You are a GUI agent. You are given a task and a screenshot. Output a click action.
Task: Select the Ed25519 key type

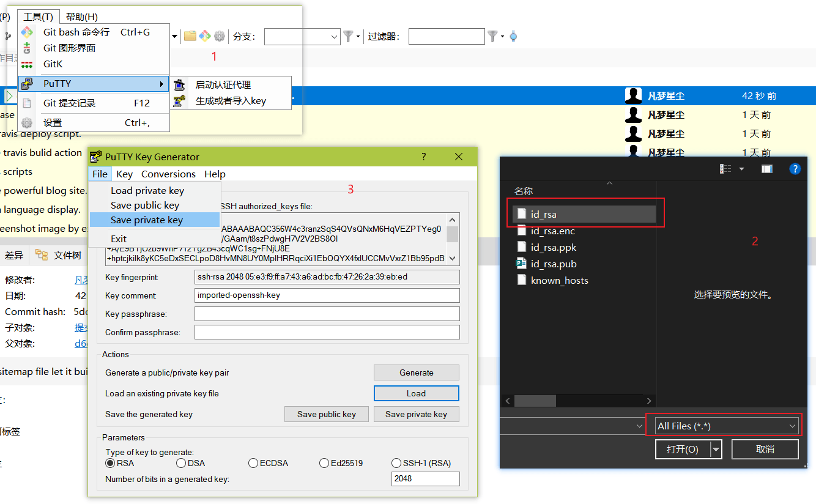[x=324, y=463]
